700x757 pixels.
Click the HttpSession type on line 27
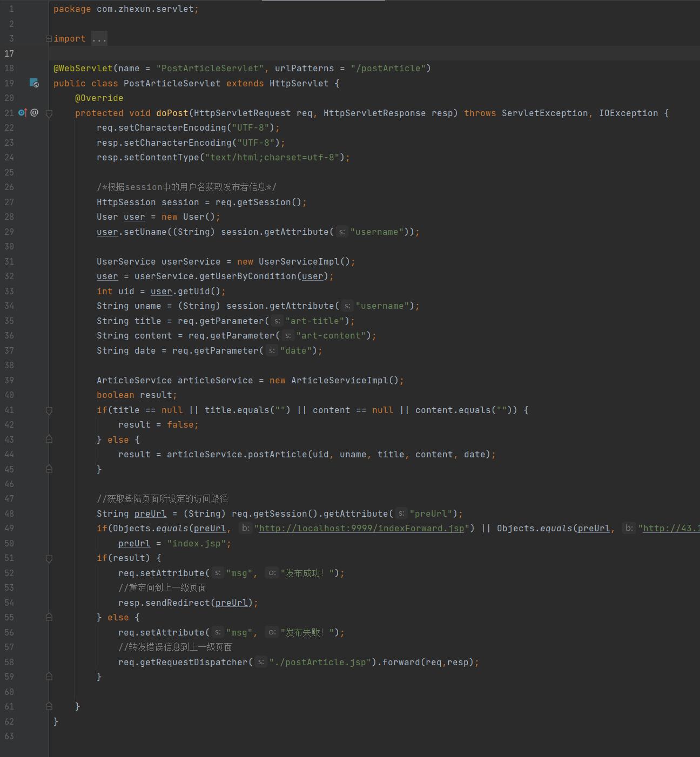click(x=126, y=202)
